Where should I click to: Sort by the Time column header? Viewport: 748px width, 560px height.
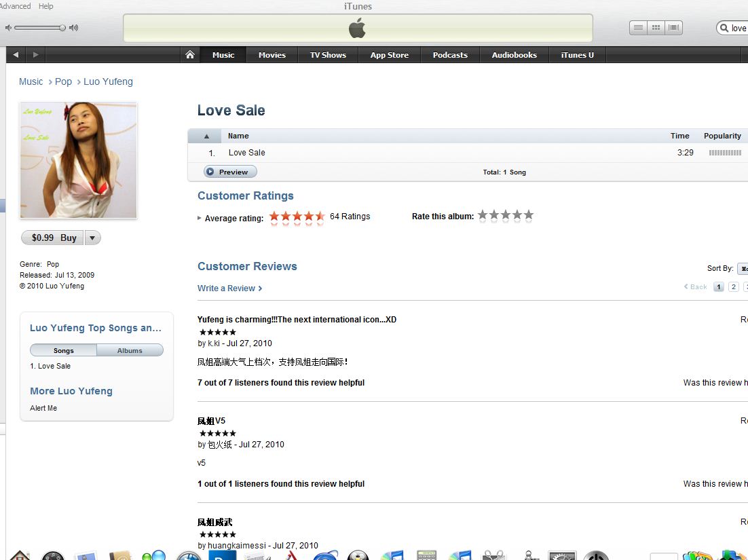[x=679, y=136]
